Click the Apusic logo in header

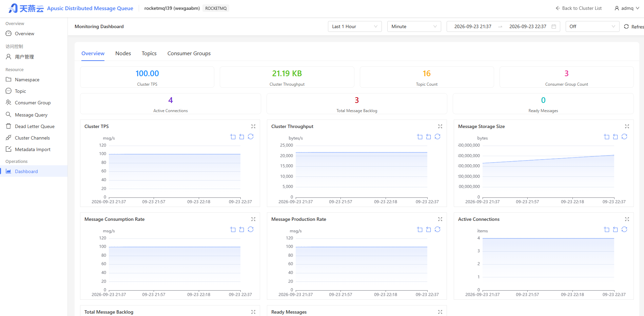pyautogui.click(x=26, y=8)
